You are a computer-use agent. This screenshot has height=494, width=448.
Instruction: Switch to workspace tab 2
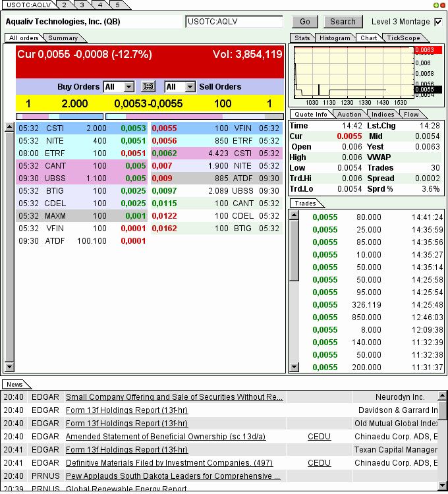point(65,5)
